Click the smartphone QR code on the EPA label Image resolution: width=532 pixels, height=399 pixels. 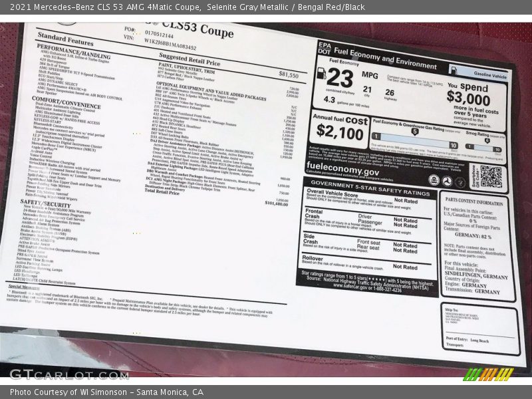490,176
